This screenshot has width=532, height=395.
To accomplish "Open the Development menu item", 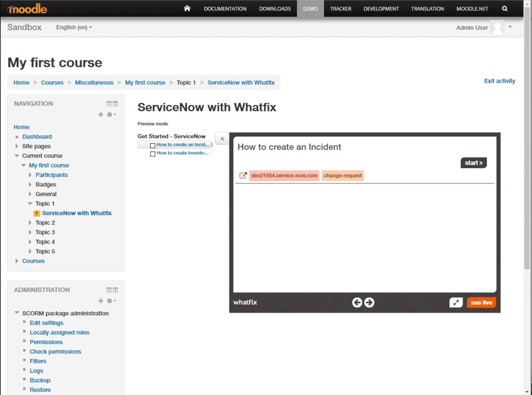I will (381, 9).
